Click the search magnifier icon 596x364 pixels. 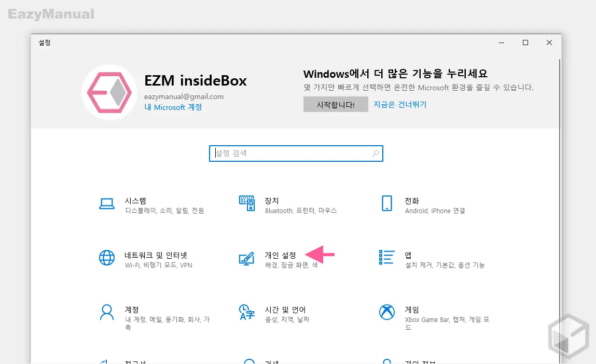click(x=376, y=153)
